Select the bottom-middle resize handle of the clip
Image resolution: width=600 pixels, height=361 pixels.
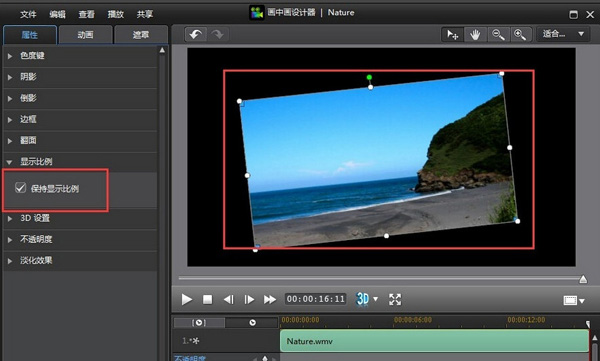coord(386,236)
